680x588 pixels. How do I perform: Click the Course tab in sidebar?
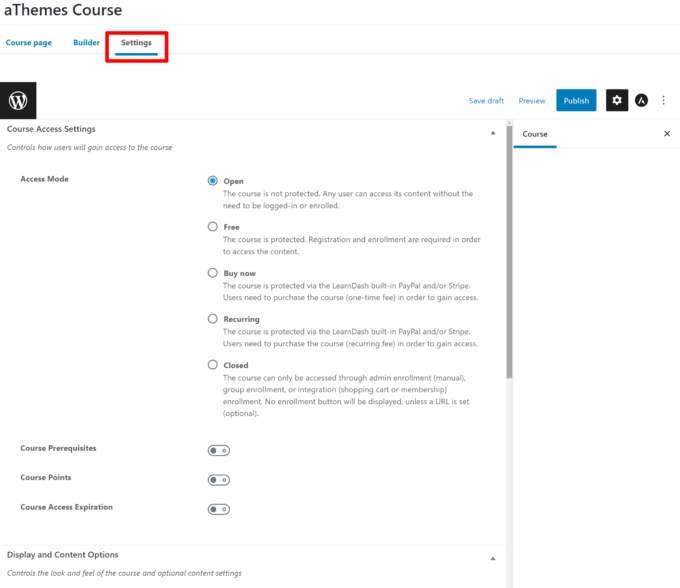535,134
